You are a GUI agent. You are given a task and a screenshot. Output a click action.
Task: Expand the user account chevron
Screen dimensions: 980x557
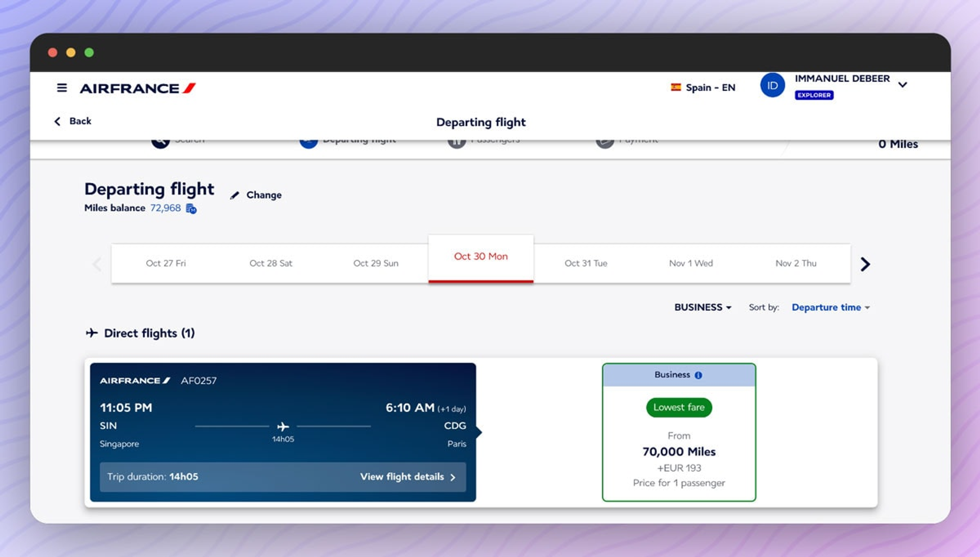[903, 84]
